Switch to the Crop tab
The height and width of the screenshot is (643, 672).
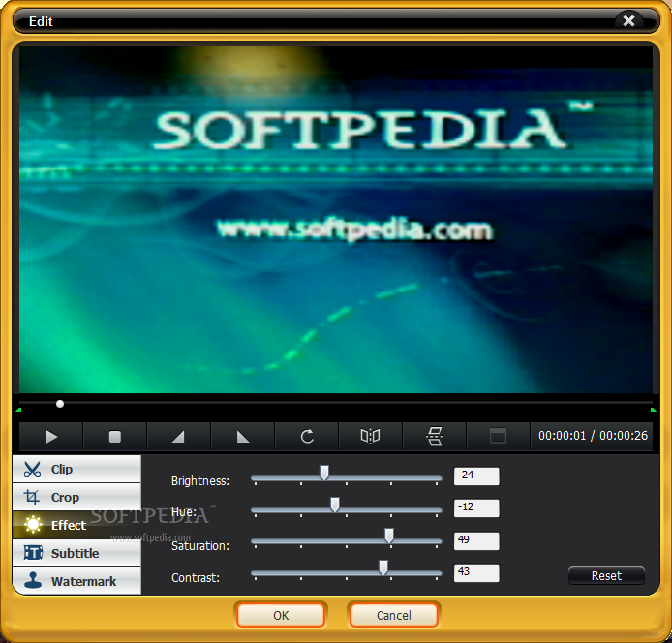(76, 497)
